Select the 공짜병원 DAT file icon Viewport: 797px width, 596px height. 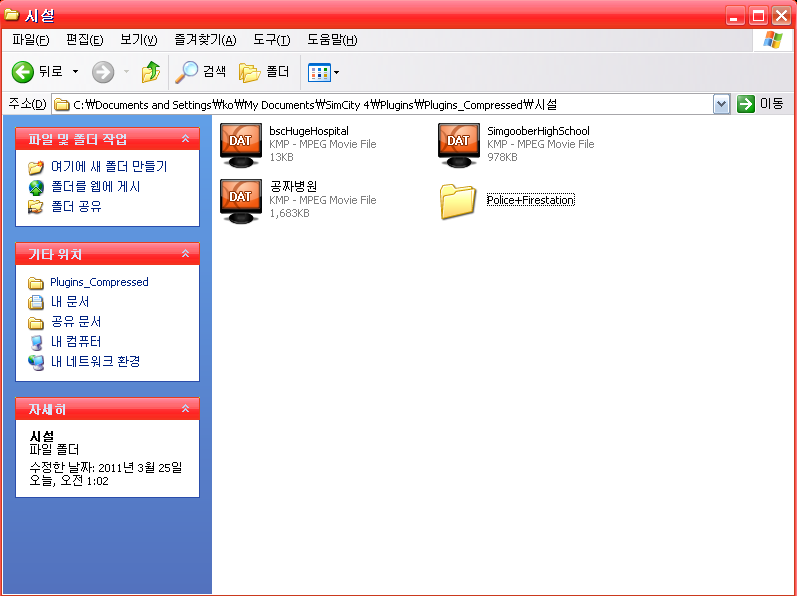tap(241, 201)
